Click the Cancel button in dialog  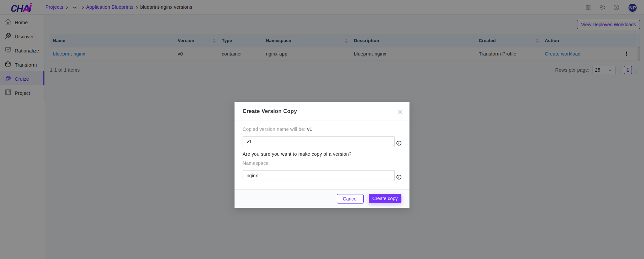[x=350, y=199]
